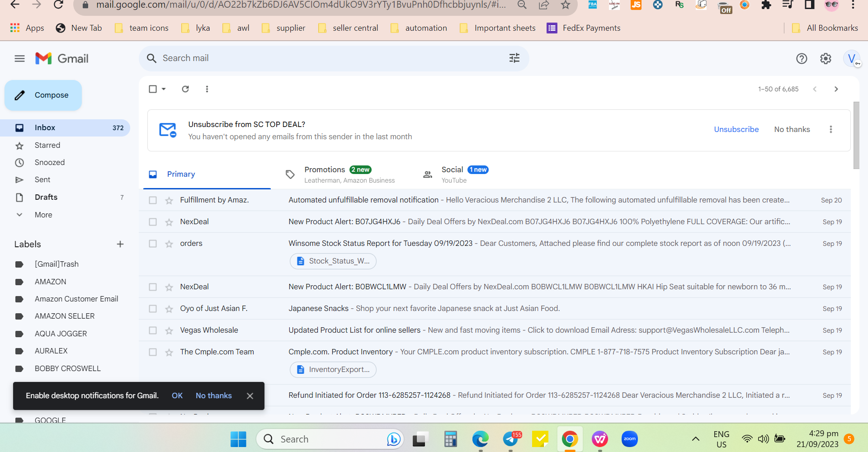Open the Stock_Status_W... attachment
Viewport: 868px width, 452px height.
pos(333,261)
